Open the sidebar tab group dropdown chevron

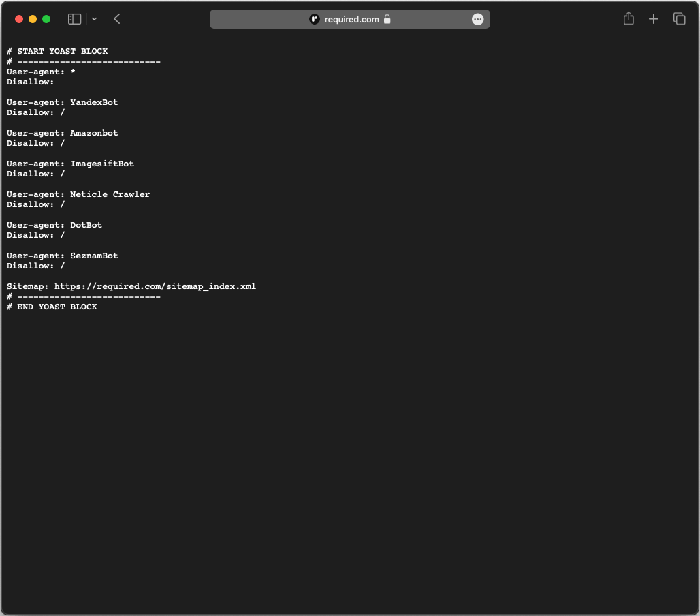click(94, 19)
